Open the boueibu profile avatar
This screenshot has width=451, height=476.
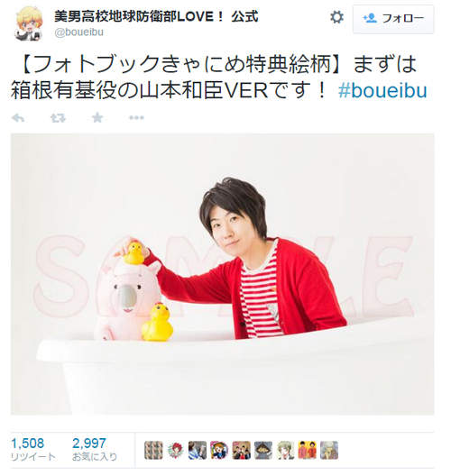pos(29,23)
